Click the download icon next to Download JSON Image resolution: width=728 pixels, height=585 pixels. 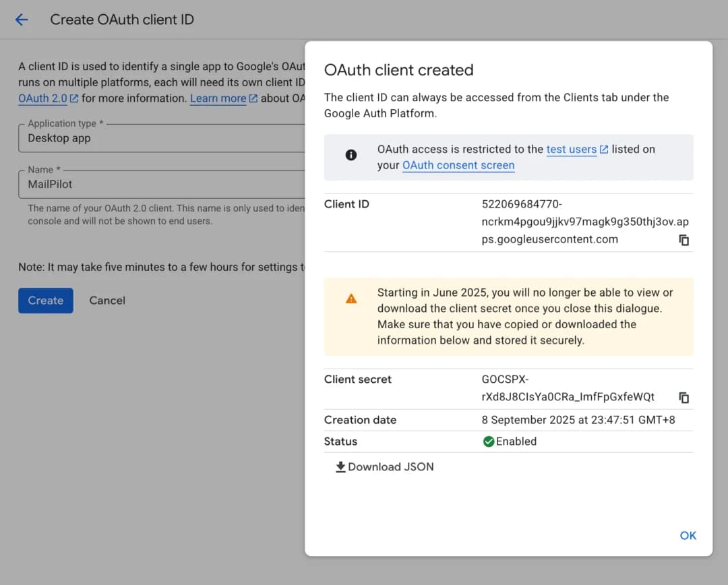pos(341,466)
